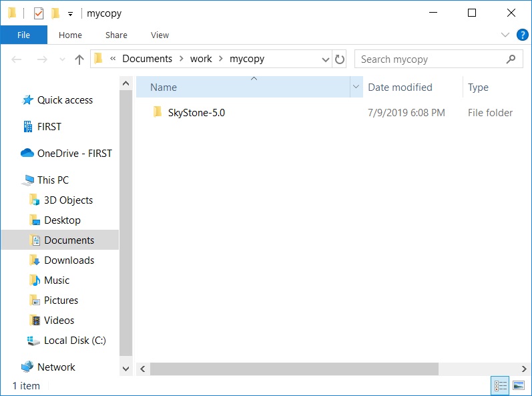Open the address bar history dropdown
The height and width of the screenshot is (396, 532).
(326, 59)
